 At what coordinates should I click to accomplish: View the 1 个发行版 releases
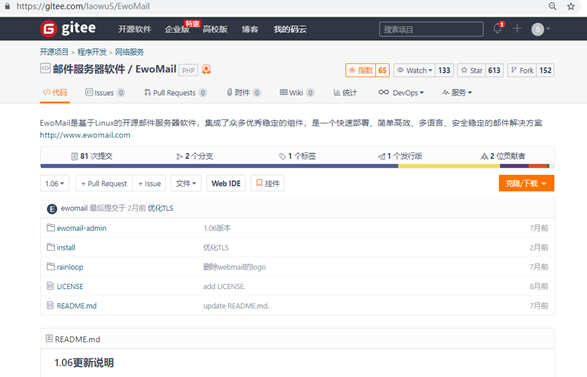click(400, 156)
